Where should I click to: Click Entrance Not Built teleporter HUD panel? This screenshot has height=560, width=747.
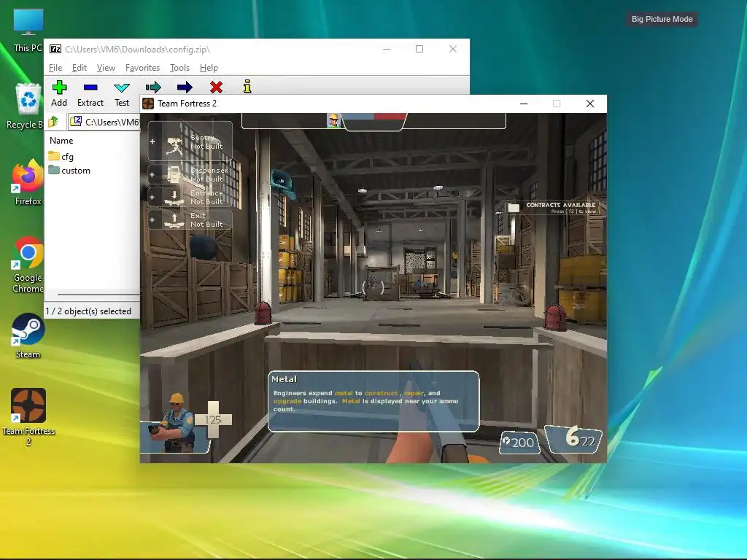pyautogui.click(x=190, y=197)
